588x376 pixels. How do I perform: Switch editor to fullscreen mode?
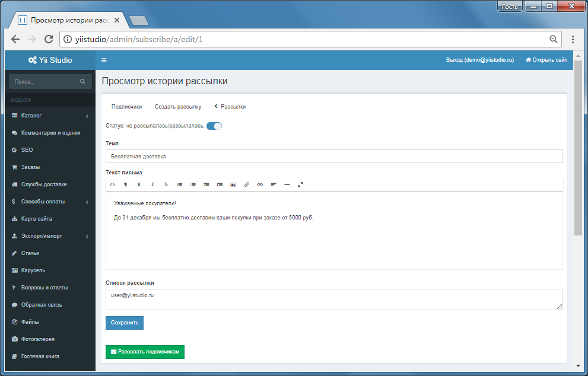(300, 184)
